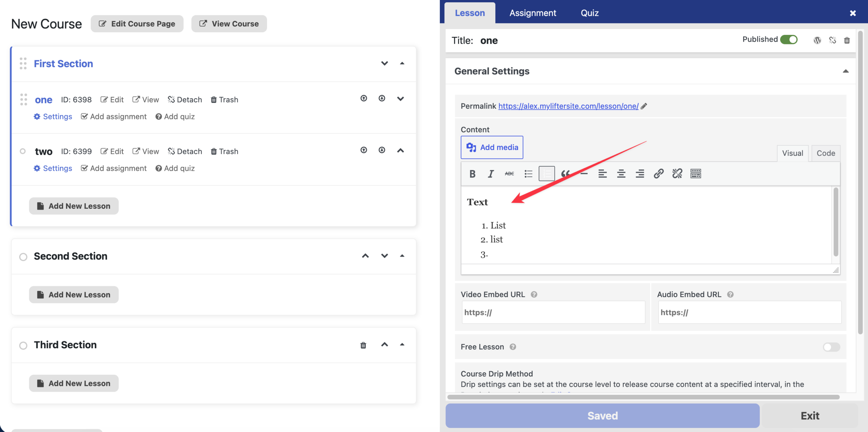Click Edit Course Page button
The width and height of the screenshot is (868, 432).
click(x=137, y=24)
